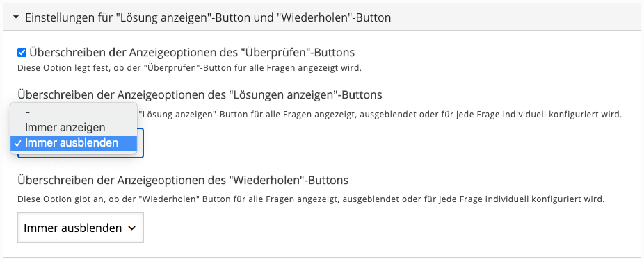Select "Immer anzeigen" from the open dropdown

[74, 128]
